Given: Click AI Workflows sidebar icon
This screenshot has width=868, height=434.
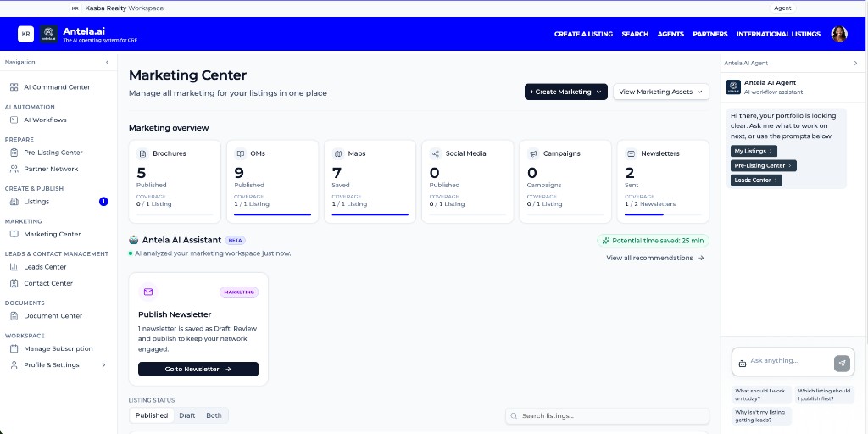Looking at the screenshot, I should point(14,120).
